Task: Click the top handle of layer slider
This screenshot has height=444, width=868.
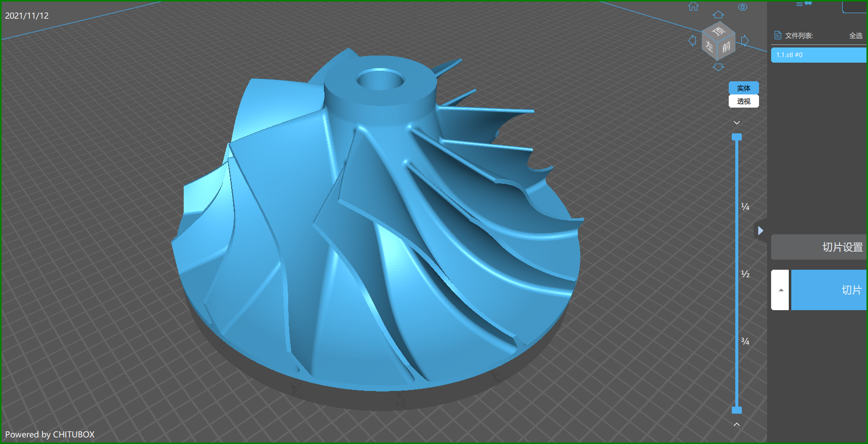Action: [737, 137]
